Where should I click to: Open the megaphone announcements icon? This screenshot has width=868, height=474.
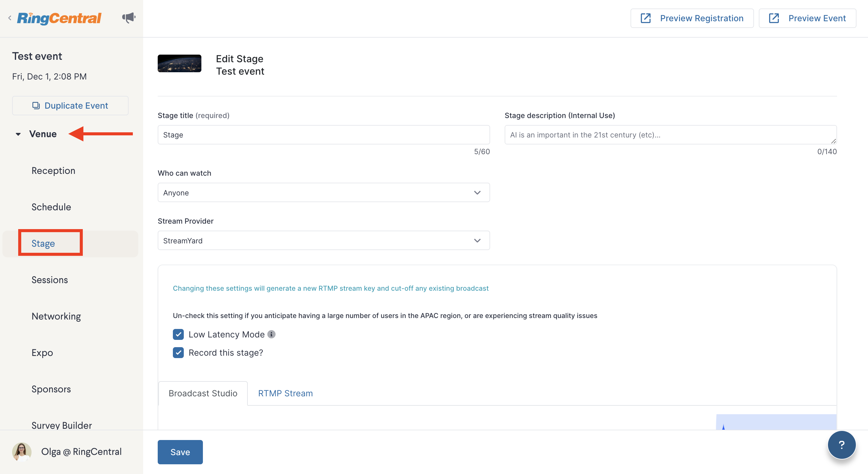129,18
